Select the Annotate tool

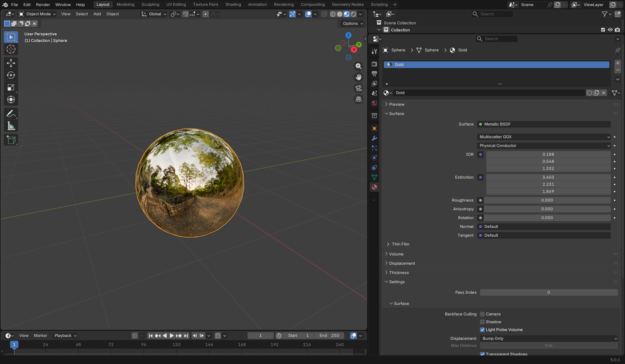11,114
